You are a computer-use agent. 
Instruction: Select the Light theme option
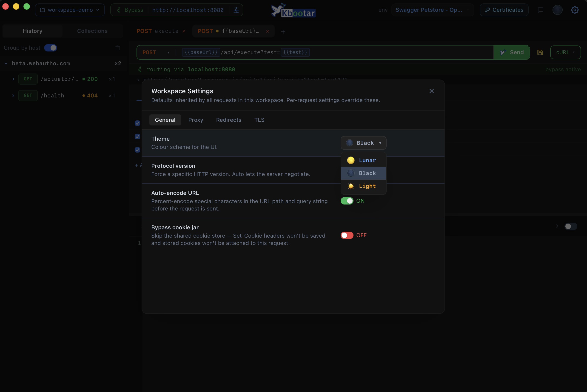[x=363, y=186]
